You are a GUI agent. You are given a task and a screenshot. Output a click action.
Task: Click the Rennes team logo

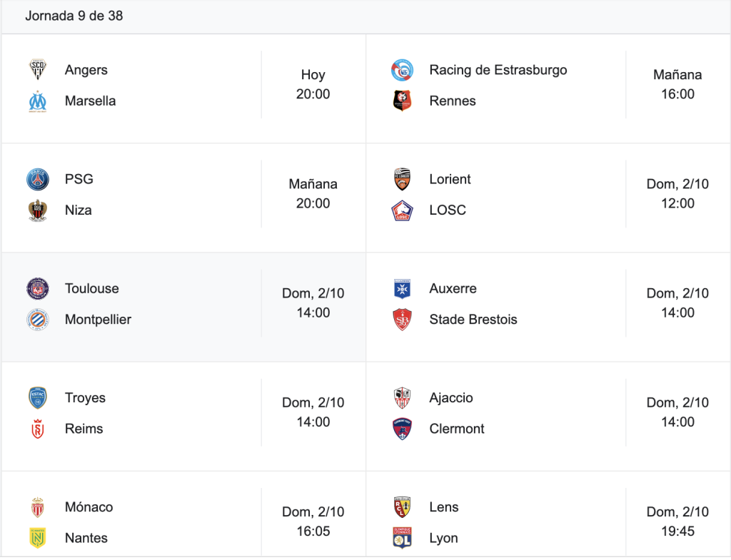(x=402, y=101)
